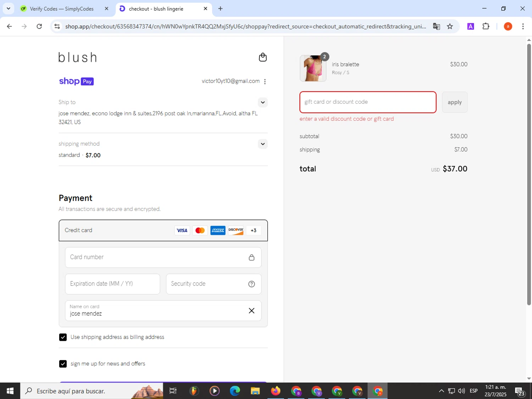Click the Discover card icon
The width and height of the screenshot is (532, 399).
236,231
